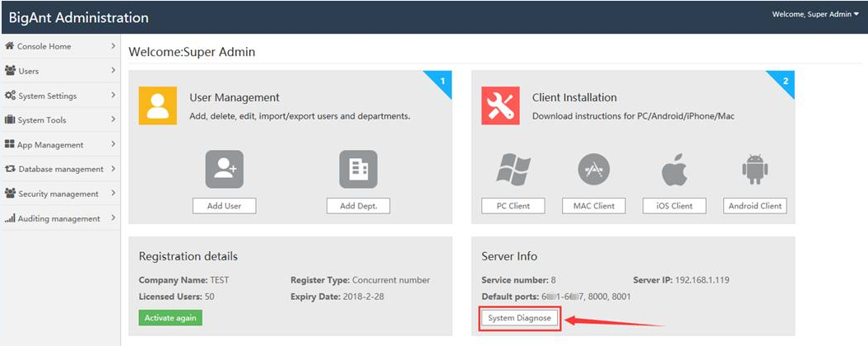Click the Android robot icon
868x346 pixels.
[x=755, y=169]
